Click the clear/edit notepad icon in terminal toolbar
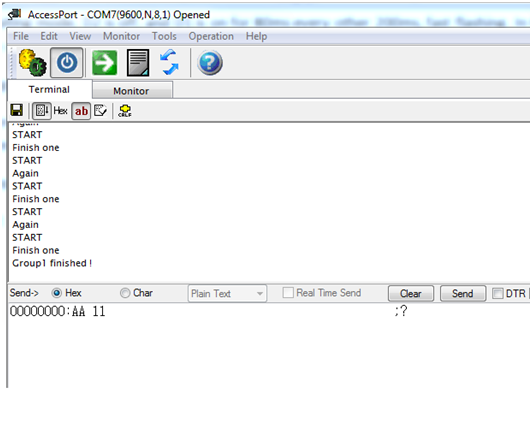Viewport: 532px width, 425px height. point(100,111)
